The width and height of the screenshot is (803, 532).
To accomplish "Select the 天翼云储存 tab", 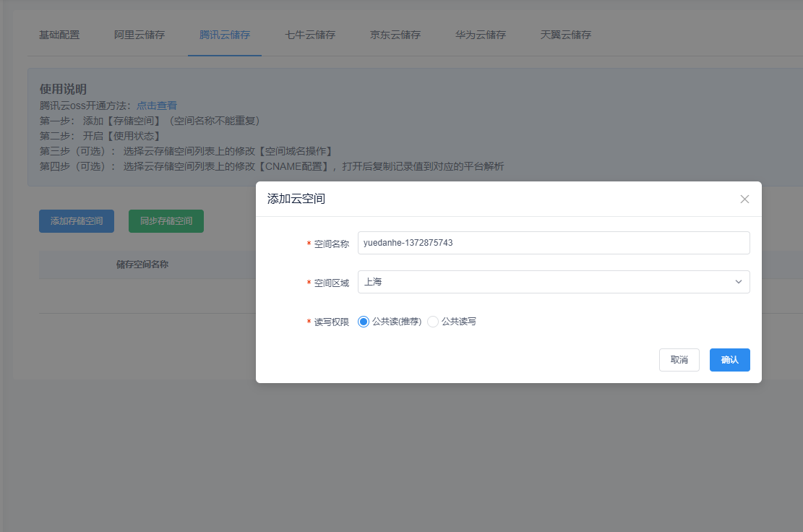I will click(566, 35).
